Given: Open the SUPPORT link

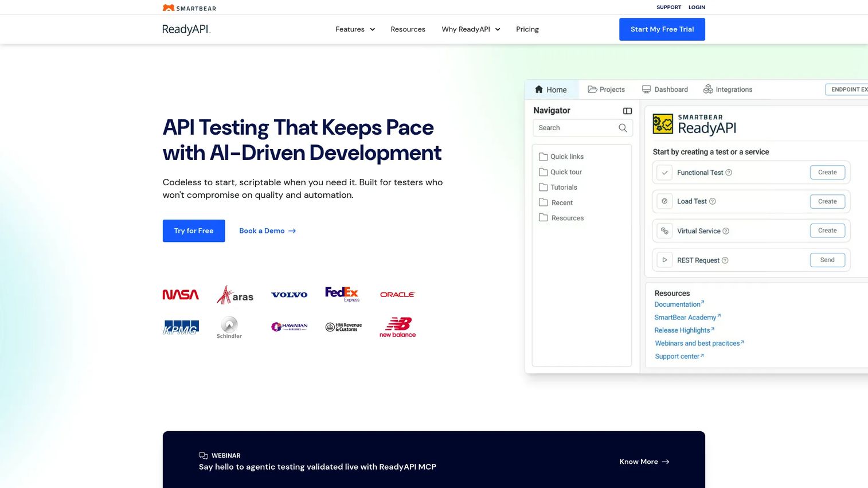Looking at the screenshot, I should [669, 7].
